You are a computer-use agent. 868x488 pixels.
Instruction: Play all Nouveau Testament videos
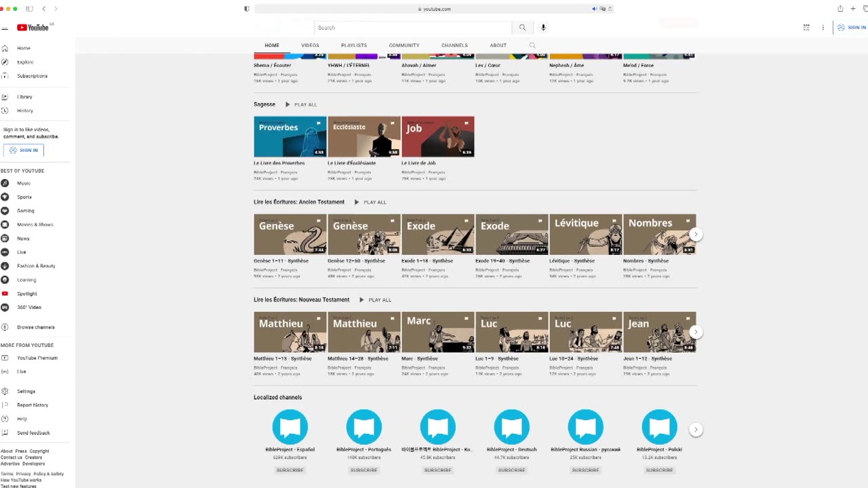(x=375, y=300)
